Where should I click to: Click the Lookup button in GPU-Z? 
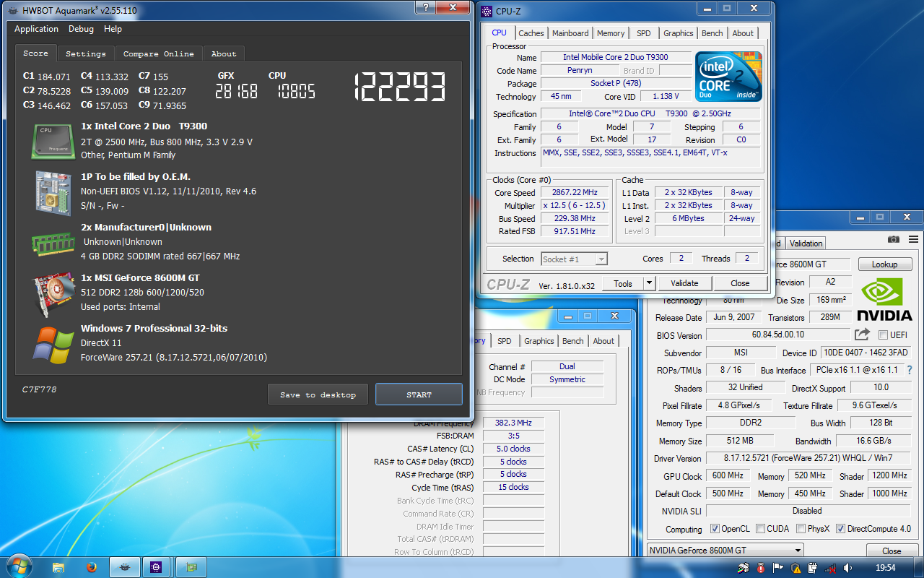click(884, 264)
